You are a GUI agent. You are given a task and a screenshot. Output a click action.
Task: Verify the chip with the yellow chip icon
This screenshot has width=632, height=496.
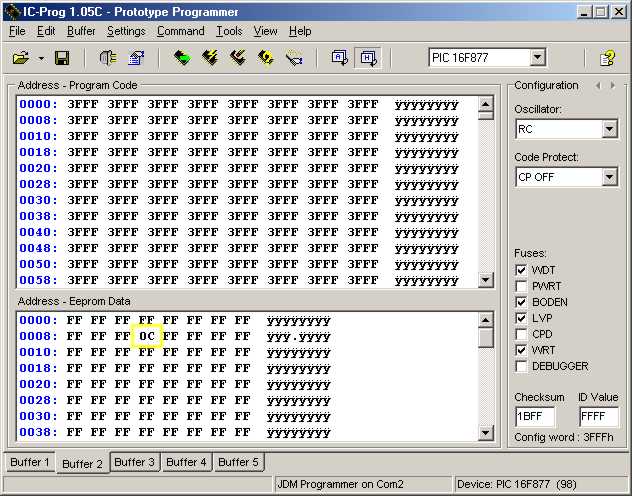tap(266, 58)
